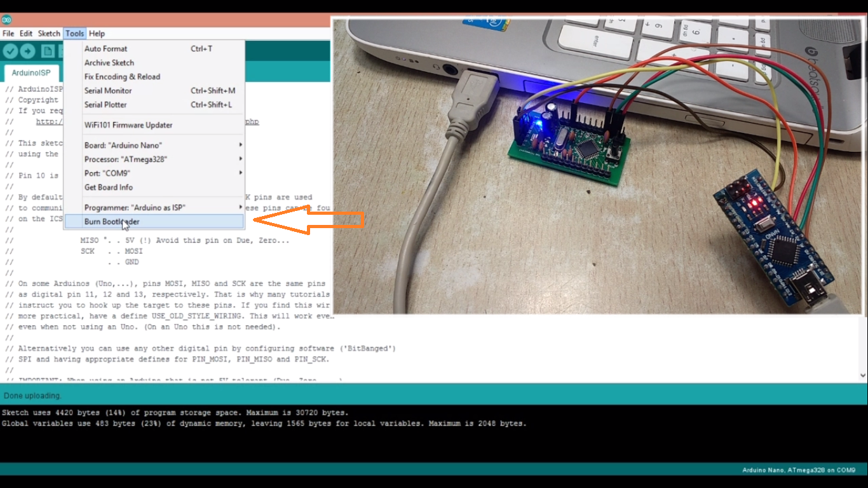
Task: Switch to the ArduinoISP sketch tab
Action: coord(30,72)
